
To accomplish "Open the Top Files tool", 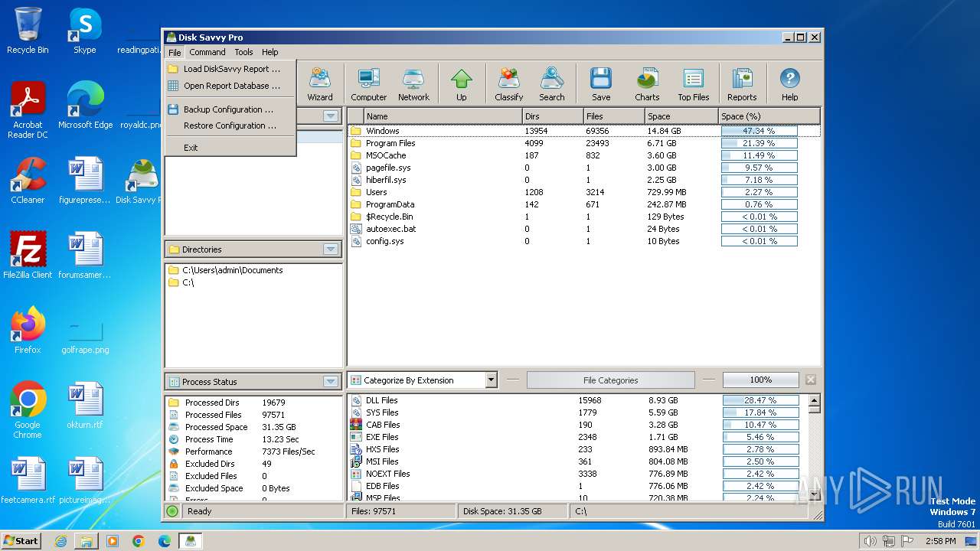I will (x=693, y=83).
